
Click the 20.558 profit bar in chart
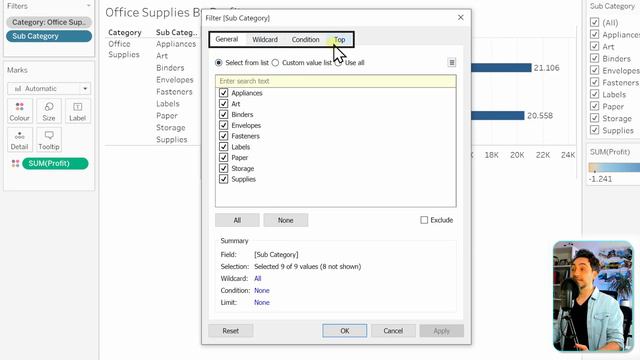[x=498, y=116]
